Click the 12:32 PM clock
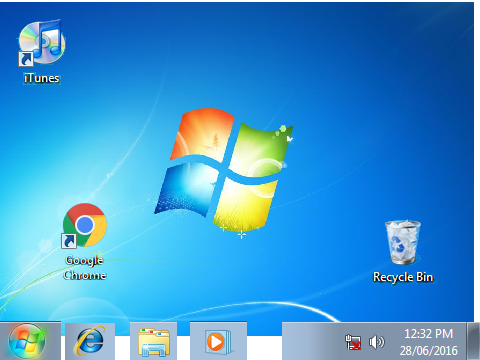Screen dimensions: 480x360 429,334
